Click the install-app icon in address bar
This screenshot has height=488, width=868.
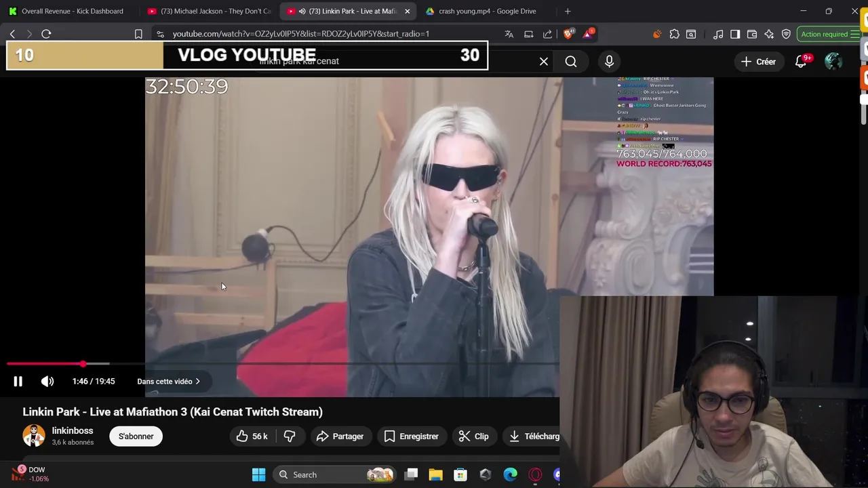[528, 34]
